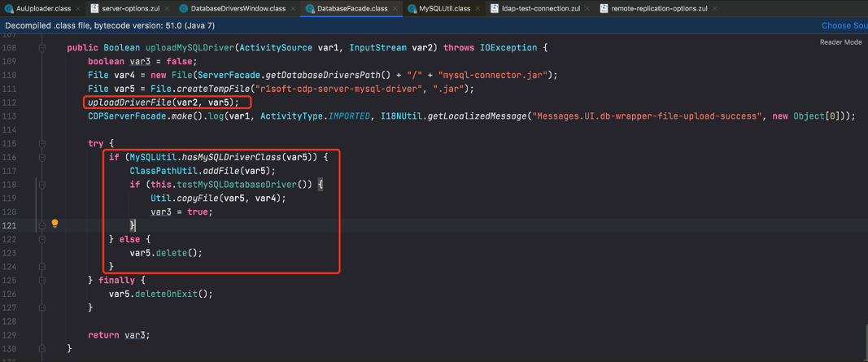Click the server-options.zul tab file icon

point(94,9)
